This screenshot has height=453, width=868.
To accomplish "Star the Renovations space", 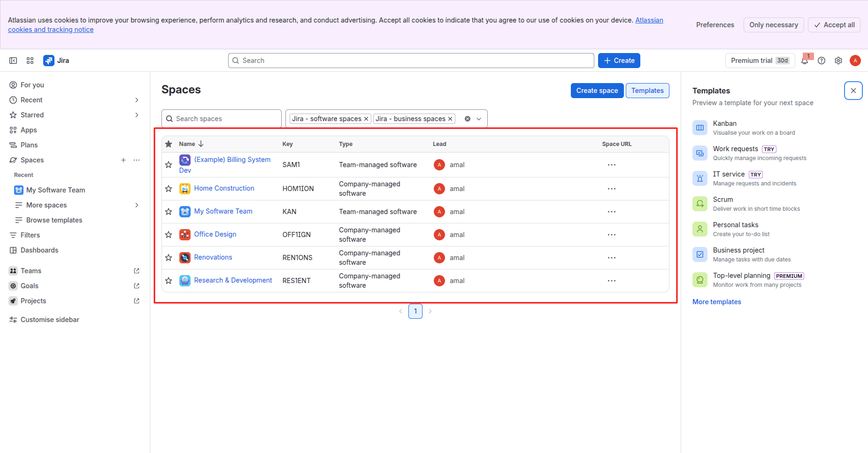I will point(169,258).
